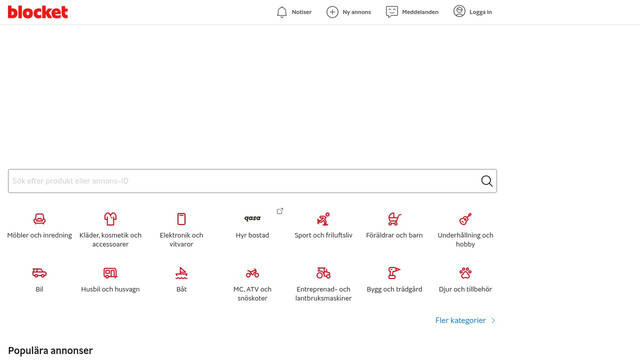Click the Populära annonser heading
The image size is (640, 360).
(x=50, y=351)
